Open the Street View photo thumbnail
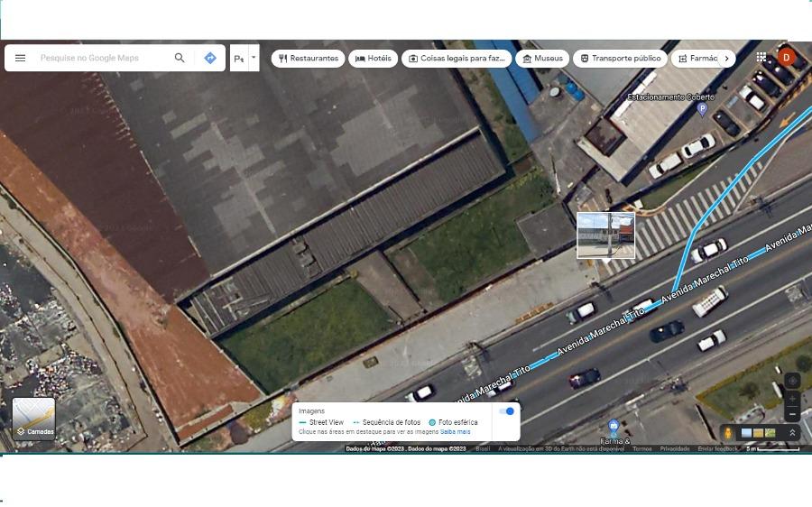 pyautogui.click(x=605, y=235)
